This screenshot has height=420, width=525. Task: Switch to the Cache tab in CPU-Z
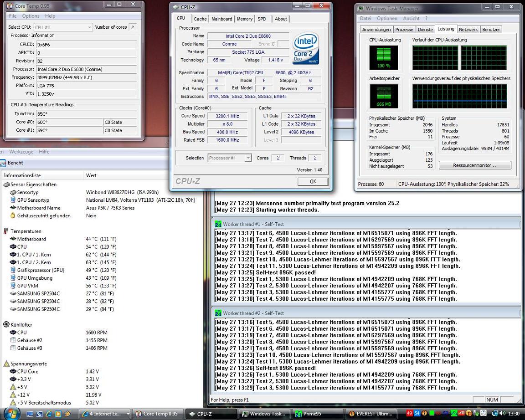pos(200,19)
